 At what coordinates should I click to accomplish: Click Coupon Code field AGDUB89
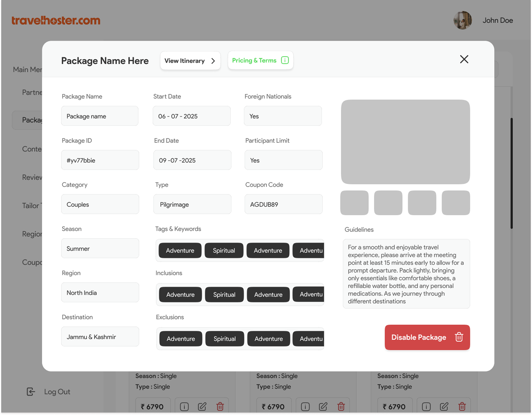point(284,204)
